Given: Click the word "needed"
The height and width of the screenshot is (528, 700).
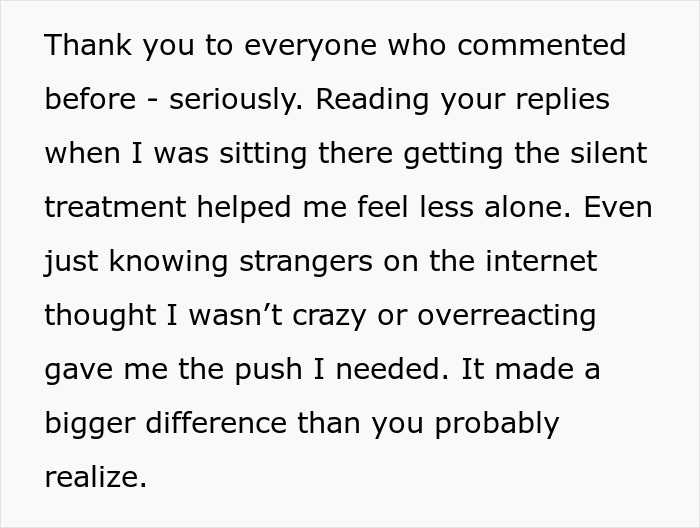Looking at the screenshot, I should tap(392, 370).
